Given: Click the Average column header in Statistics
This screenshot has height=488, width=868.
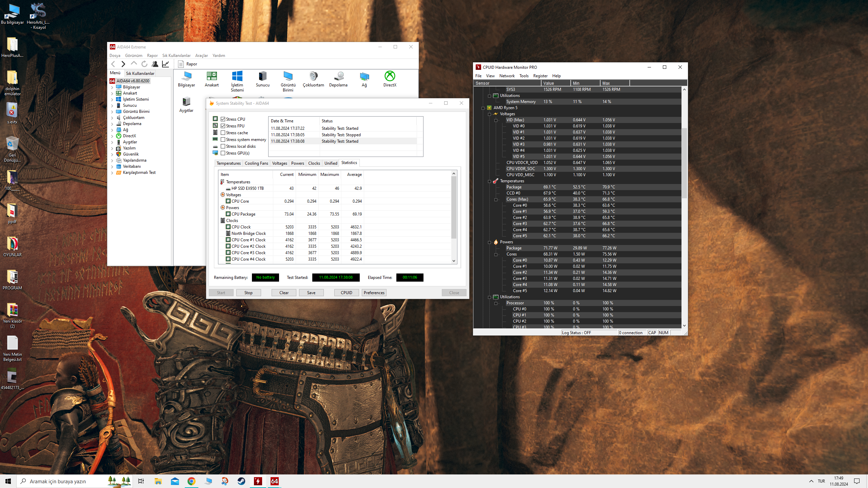Looking at the screenshot, I should click(352, 175).
